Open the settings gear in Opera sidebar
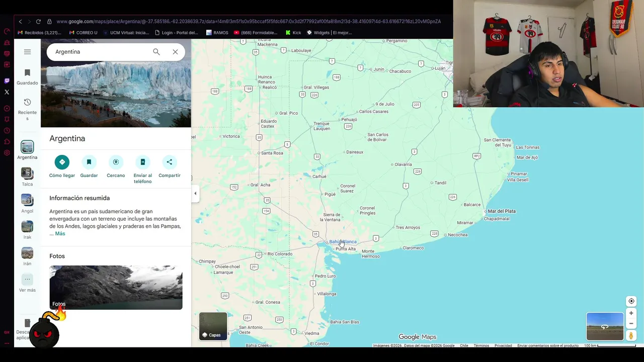Screen dimensions: 644x362 (x=7, y=153)
